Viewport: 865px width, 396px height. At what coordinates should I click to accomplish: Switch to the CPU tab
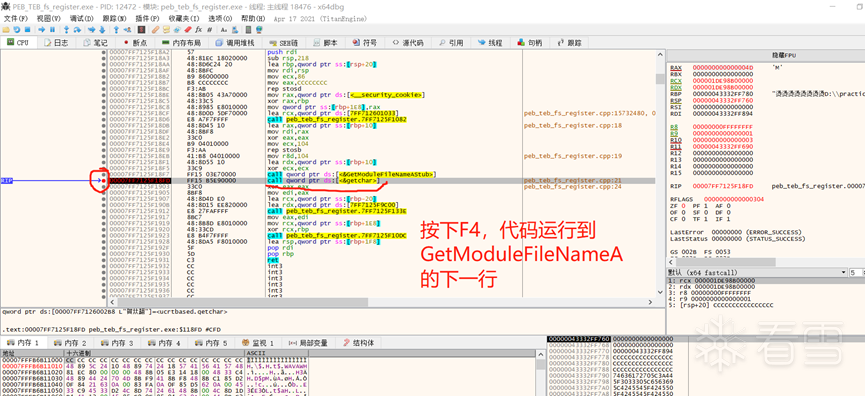[x=18, y=42]
